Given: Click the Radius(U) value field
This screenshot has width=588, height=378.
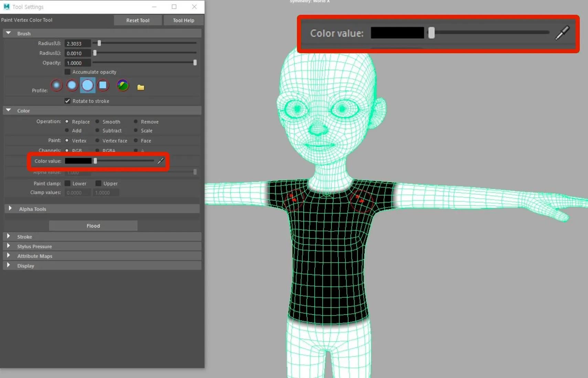Looking at the screenshot, I should [78, 43].
